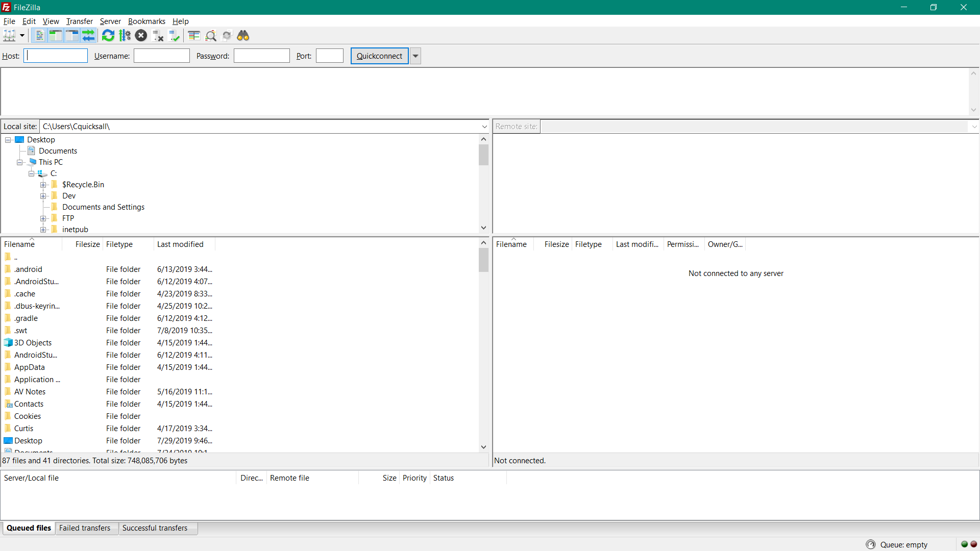
Task: Sort remote list by Permissions column
Action: pyautogui.click(x=684, y=244)
